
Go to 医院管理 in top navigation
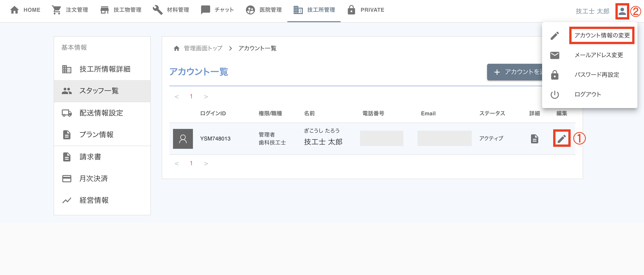click(x=264, y=10)
